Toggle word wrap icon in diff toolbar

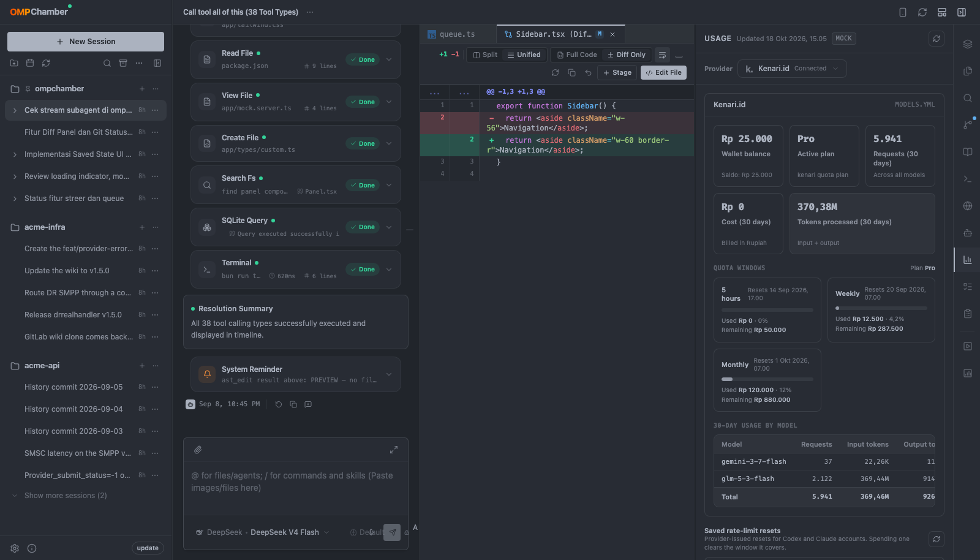tap(662, 55)
